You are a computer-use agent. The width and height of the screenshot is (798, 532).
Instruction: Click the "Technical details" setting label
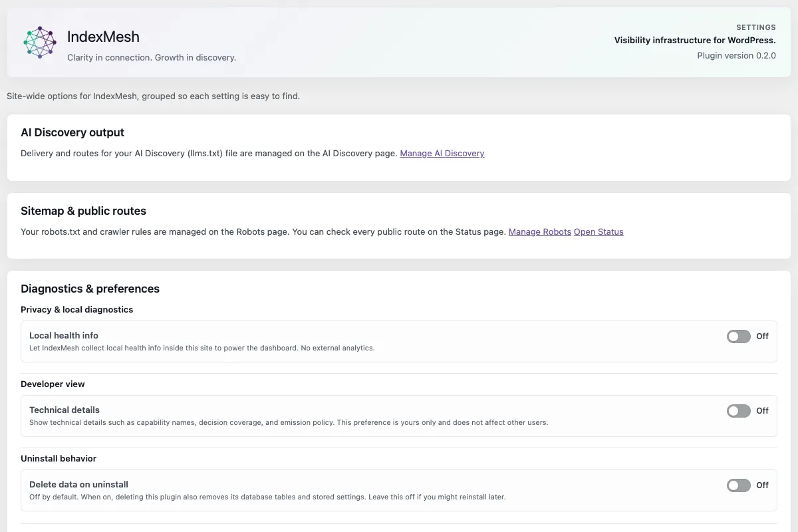[x=65, y=410]
